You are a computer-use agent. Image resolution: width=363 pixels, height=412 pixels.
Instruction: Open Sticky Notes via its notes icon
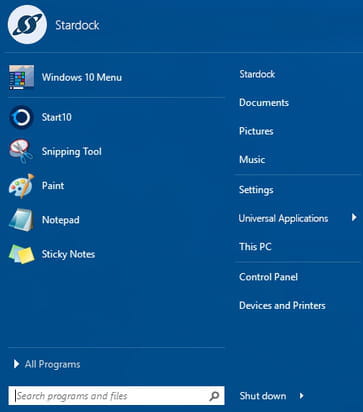point(21,254)
